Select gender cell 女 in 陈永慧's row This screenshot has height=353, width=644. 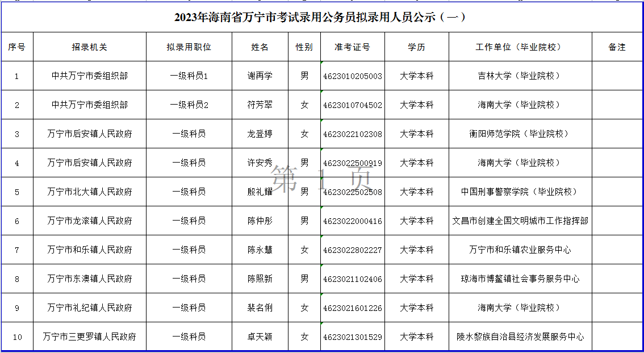click(304, 250)
